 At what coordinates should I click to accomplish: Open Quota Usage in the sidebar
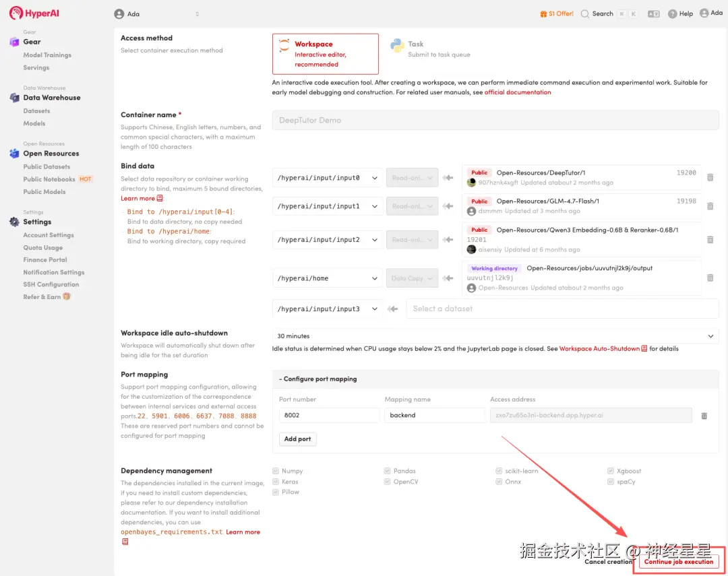[42, 247]
